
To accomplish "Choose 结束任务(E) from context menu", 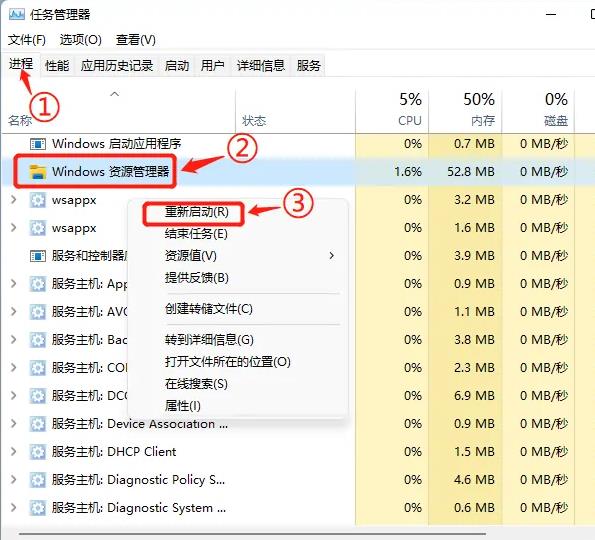I will pos(196,234).
